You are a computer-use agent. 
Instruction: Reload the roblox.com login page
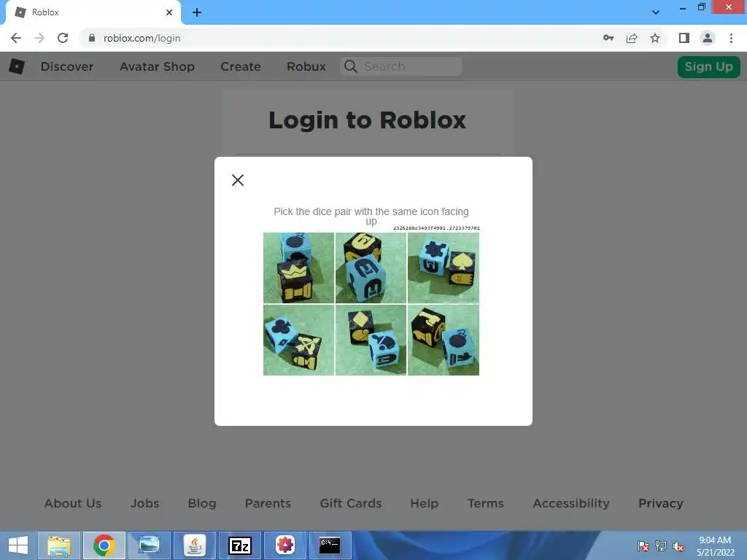[63, 38]
